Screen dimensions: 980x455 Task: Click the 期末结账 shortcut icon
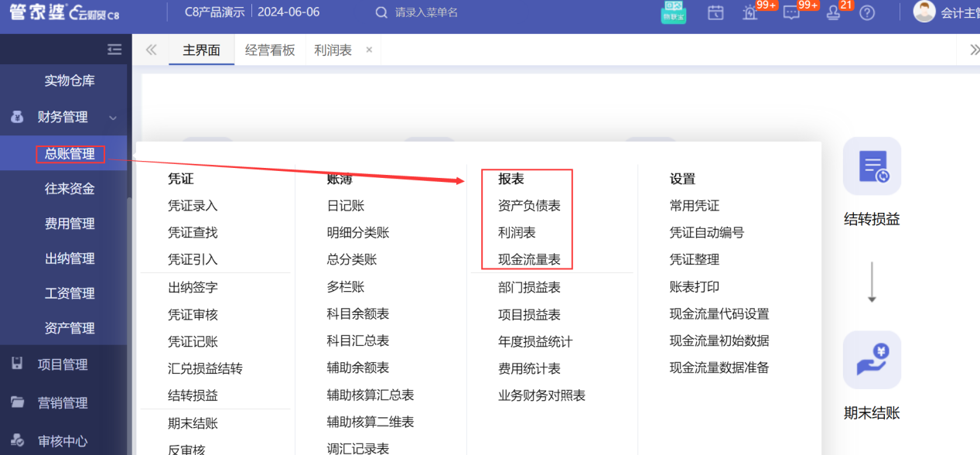[x=872, y=359]
